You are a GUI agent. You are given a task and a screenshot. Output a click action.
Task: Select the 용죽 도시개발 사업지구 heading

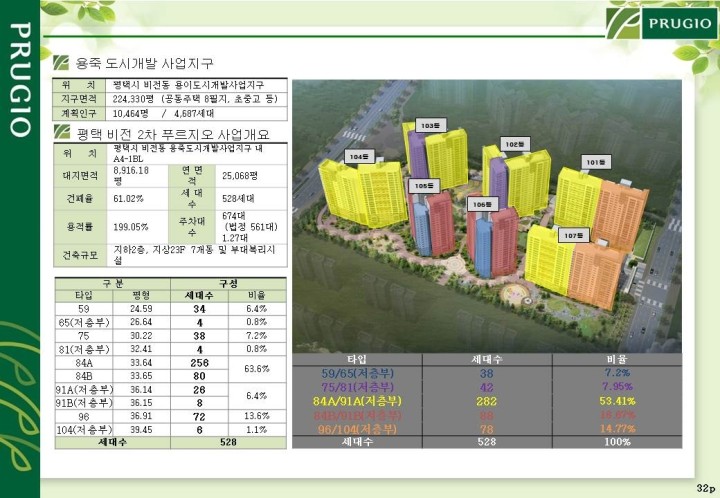144,63
